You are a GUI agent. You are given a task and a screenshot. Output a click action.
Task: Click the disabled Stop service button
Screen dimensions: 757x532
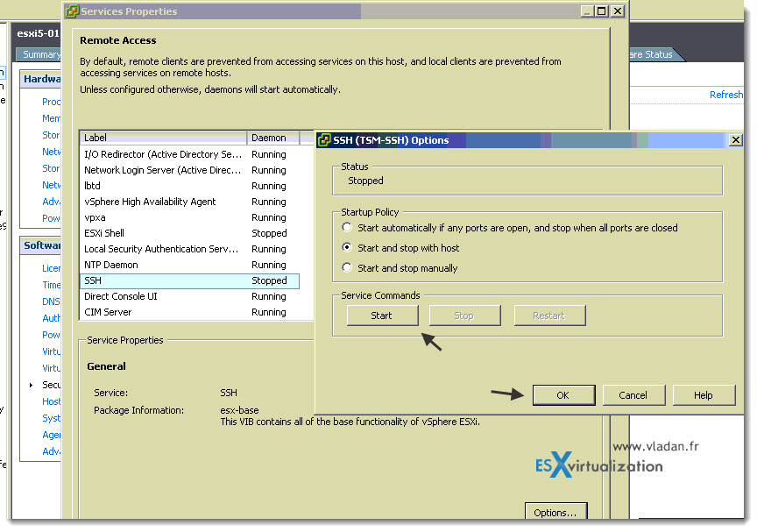coord(464,316)
